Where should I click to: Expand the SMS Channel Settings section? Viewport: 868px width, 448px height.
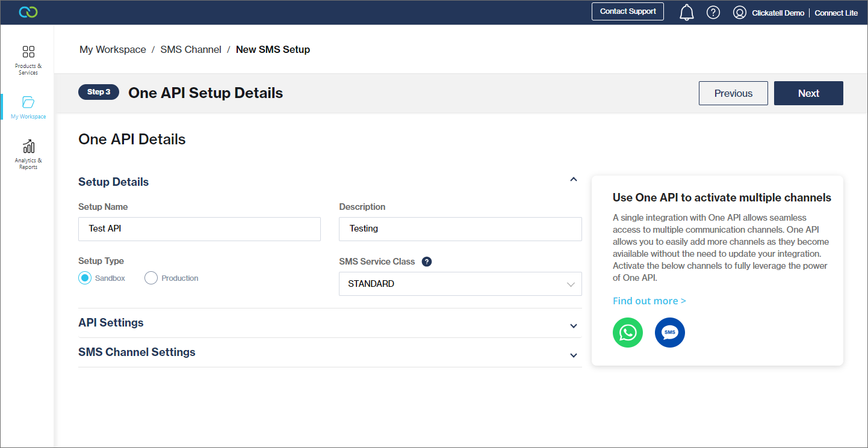click(x=574, y=355)
